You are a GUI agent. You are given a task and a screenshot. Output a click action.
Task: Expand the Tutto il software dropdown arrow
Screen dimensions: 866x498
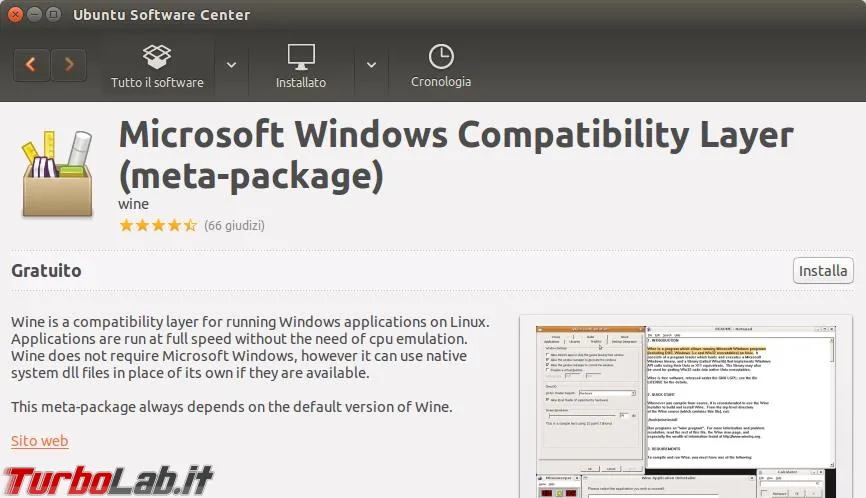click(x=231, y=65)
